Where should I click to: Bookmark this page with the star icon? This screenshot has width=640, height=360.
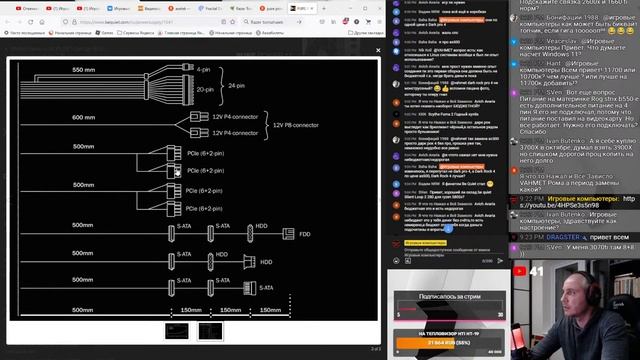pos(232,22)
